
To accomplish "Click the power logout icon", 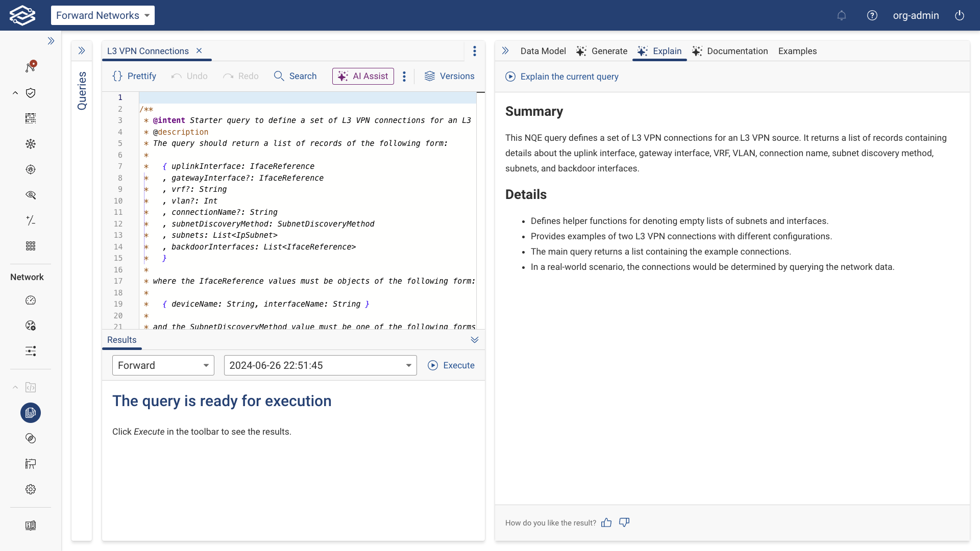I will coord(960,15).
